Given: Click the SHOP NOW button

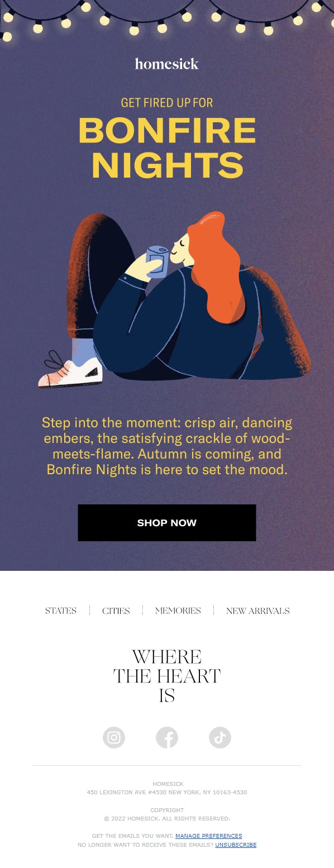Looking at the screenshot, I should tap(167, 523).
